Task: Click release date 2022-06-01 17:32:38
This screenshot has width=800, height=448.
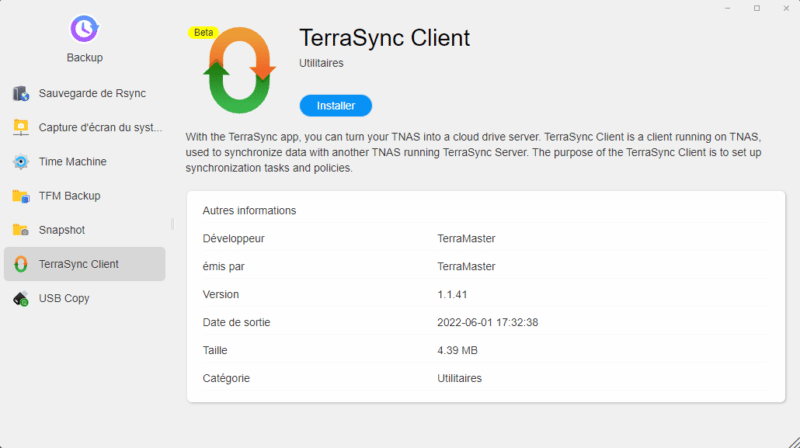Action: coord(488,322)
